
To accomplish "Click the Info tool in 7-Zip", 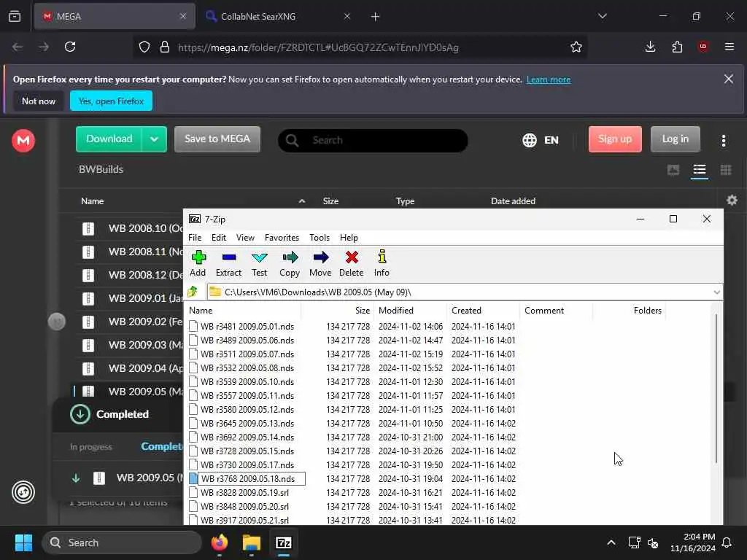I will pos(382,263).
